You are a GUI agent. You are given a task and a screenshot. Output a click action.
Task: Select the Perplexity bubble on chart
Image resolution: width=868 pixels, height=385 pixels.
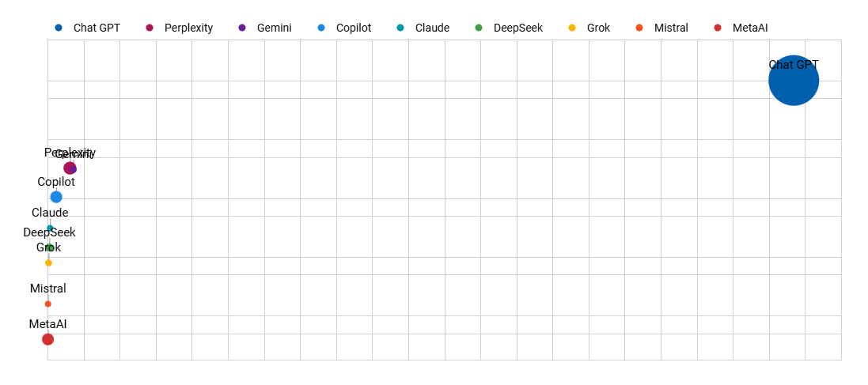tap(68, 168)
